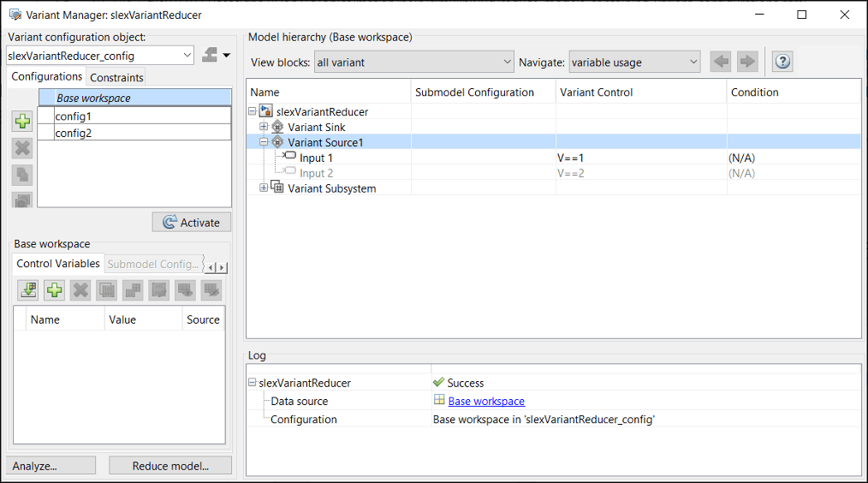Click the V==1 variant control cell
The width and height of the screenshot is (868, 483).
coord(641,158)
